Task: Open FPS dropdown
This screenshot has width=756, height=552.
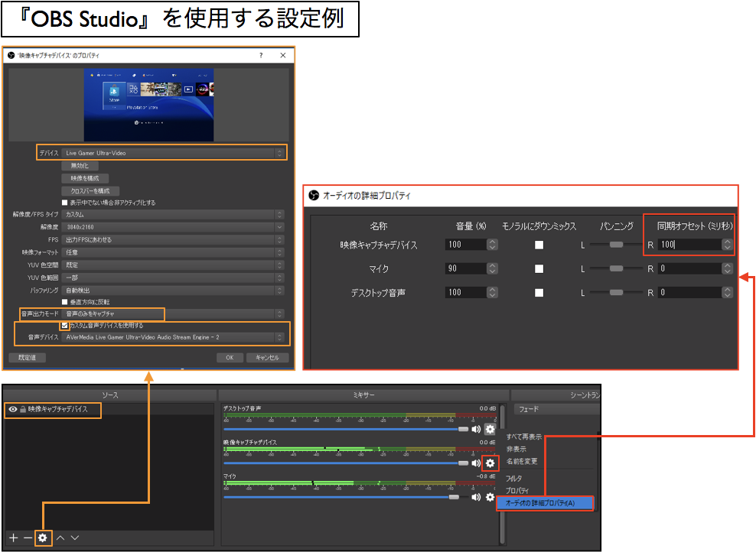Action: pos(173,239)
